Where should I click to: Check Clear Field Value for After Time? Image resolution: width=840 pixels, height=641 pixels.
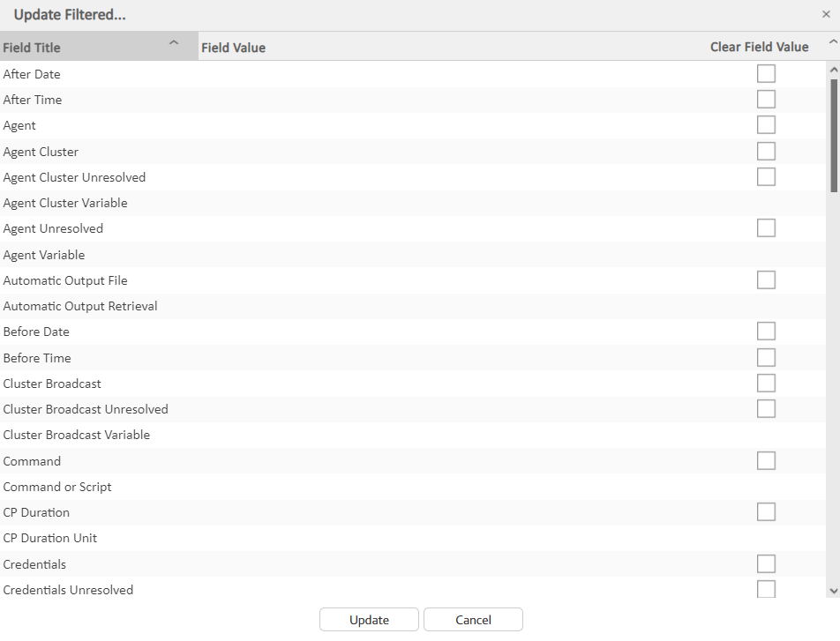point(766,100)
